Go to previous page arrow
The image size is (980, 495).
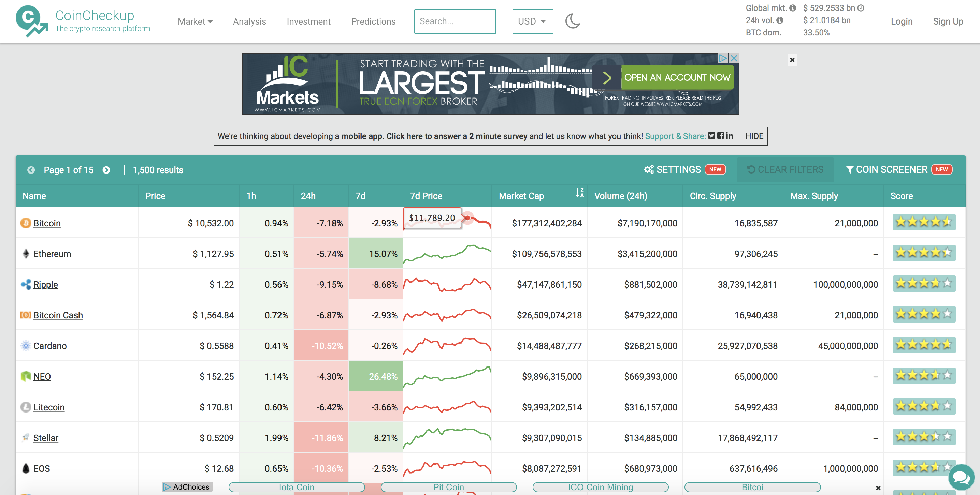[x=31, y=170]
